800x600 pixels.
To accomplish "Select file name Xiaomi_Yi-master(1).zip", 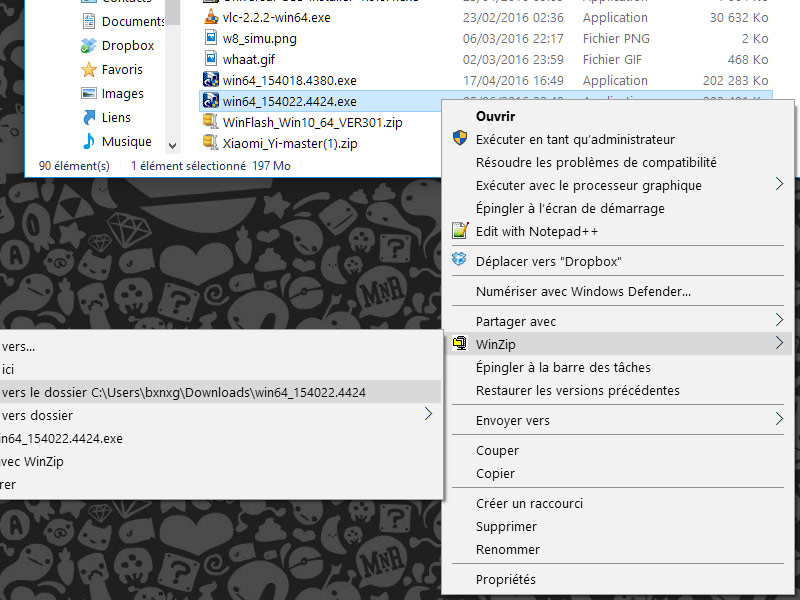I will pos(290,143).
